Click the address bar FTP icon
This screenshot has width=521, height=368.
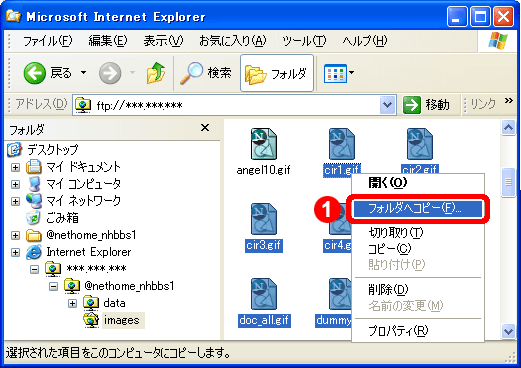pyautogui.click(x=83, y=105)
